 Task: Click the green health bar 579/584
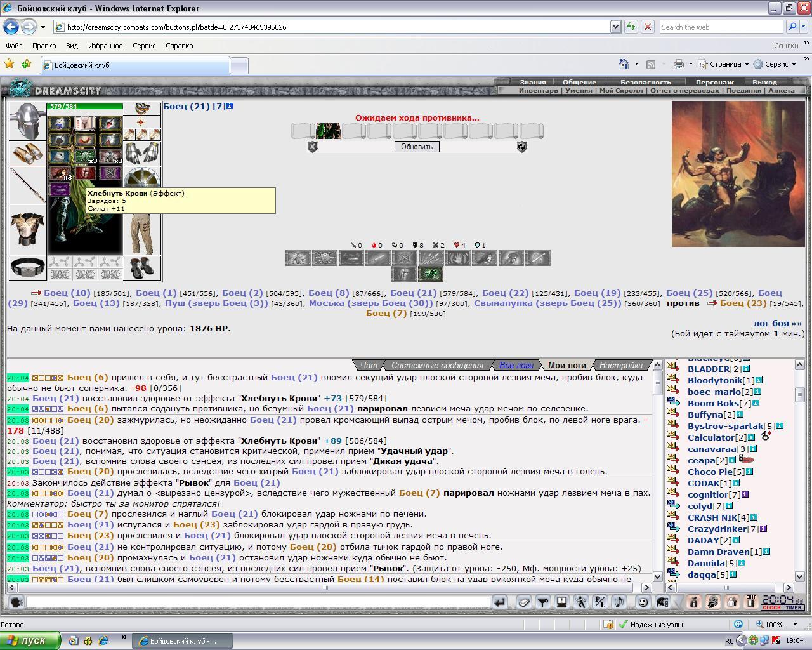(x=86, y=107)
